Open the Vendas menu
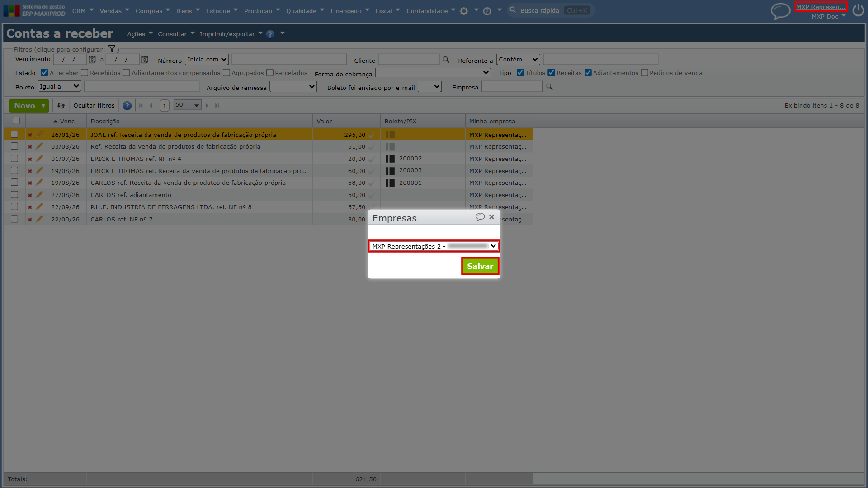The width and height of the screenshot is (868, 488). point(114,11)
